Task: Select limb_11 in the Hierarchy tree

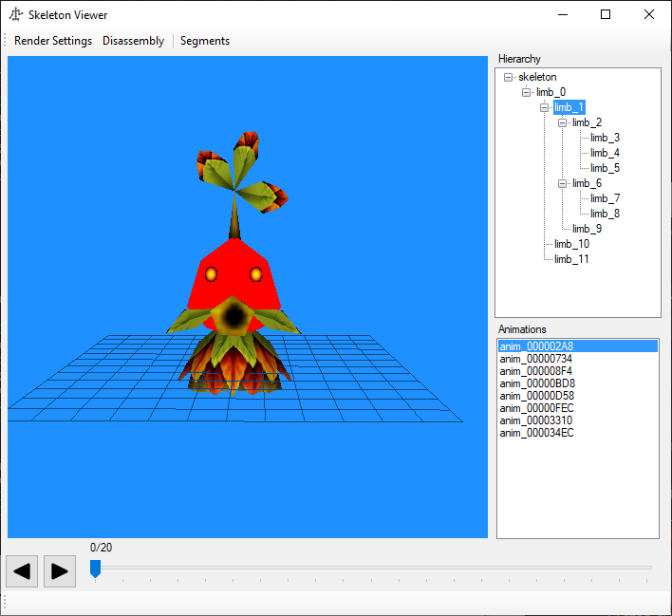Action: click(571, 259)
